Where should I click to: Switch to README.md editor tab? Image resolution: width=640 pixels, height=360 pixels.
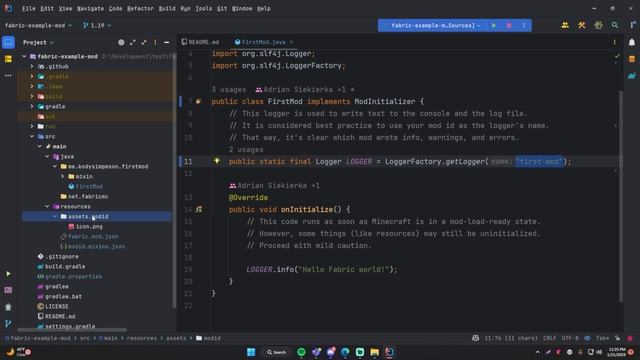[200, 42]
